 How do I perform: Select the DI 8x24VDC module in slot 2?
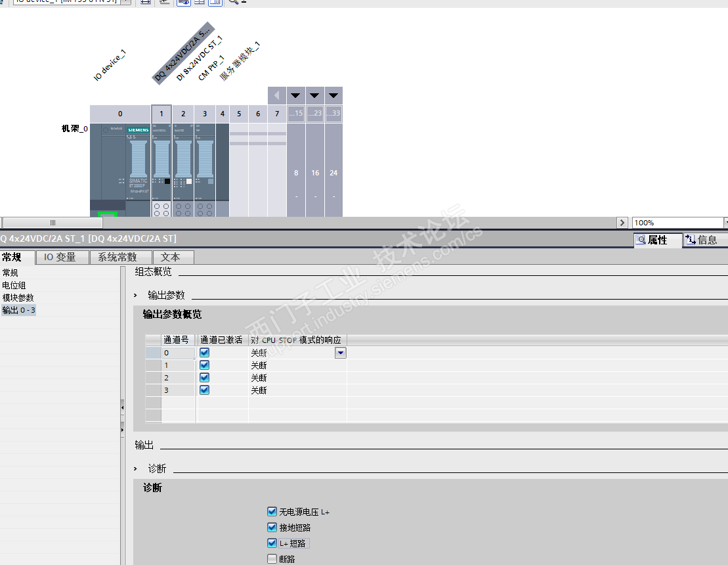(183, 169)
